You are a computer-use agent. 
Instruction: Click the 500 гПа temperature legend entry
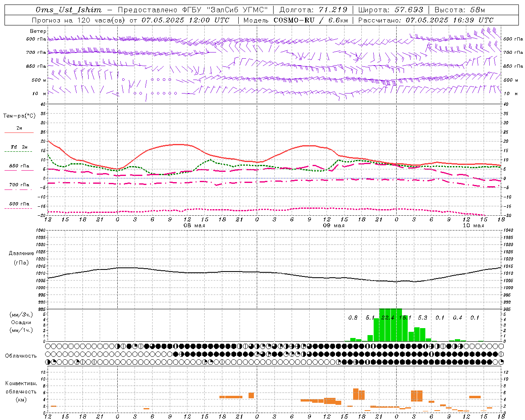tap(19, 204)
